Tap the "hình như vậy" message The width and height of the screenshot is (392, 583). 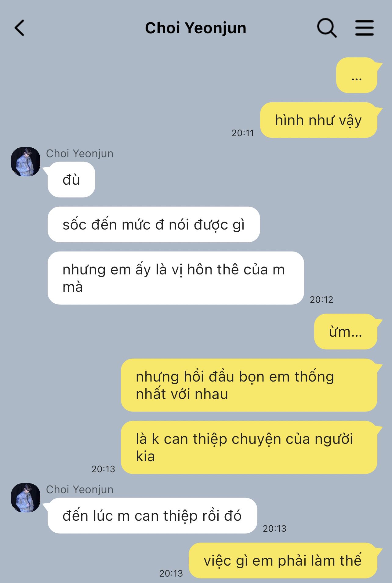coord(318,120)
